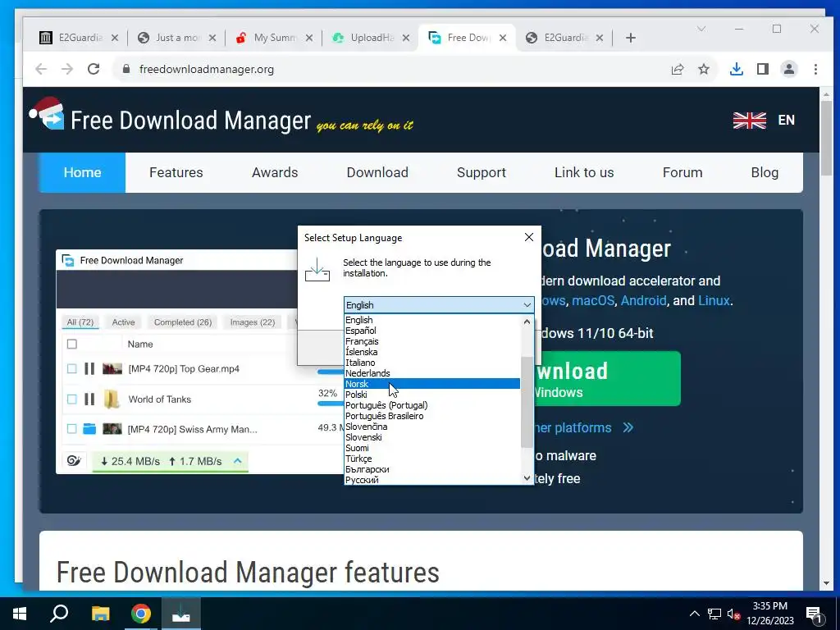Image resolution: width=840 pixels, height=630 pixels.
Task: Open the Blog nav tab
Action: 765,172
